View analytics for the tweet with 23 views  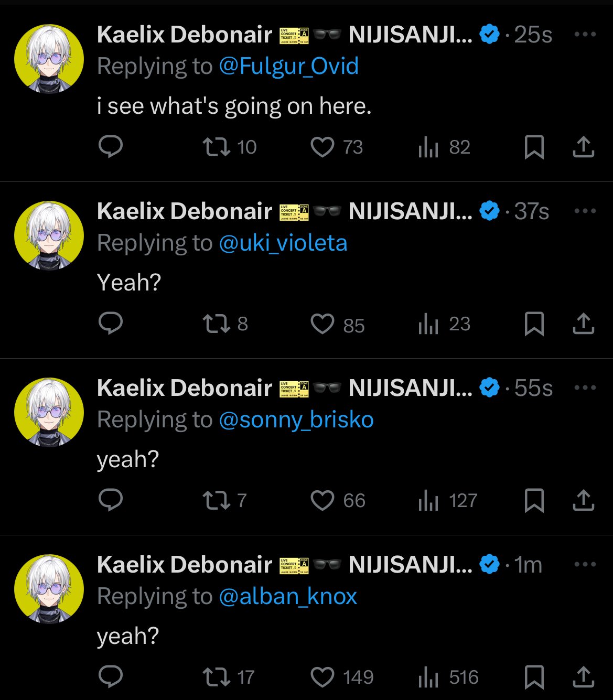coord(428,324)
